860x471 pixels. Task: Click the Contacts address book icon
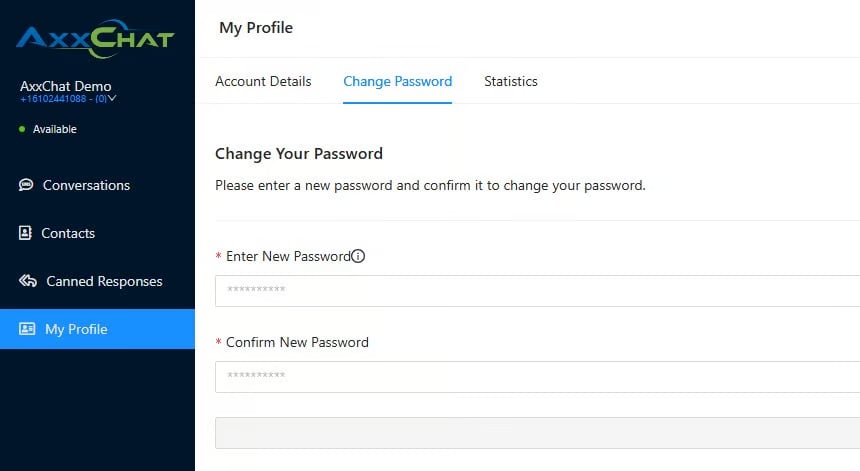click(x=26, y=233)
